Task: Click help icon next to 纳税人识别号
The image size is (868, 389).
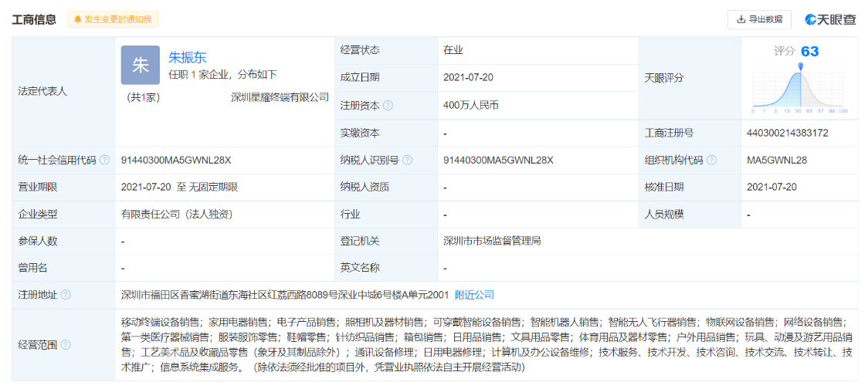Action: [x=408, y=161]
